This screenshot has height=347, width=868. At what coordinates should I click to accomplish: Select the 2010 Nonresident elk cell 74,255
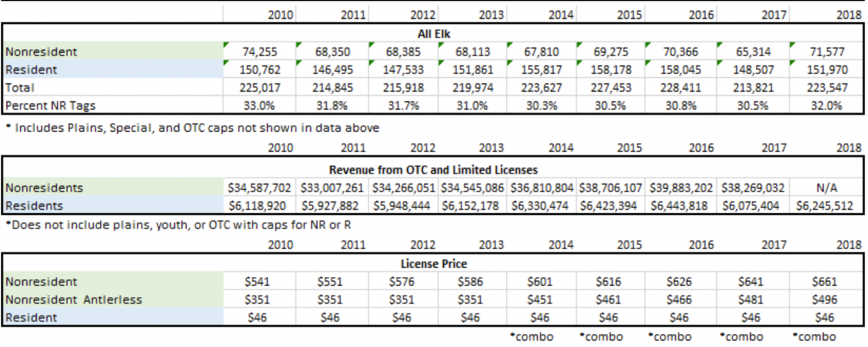[259, 51]
